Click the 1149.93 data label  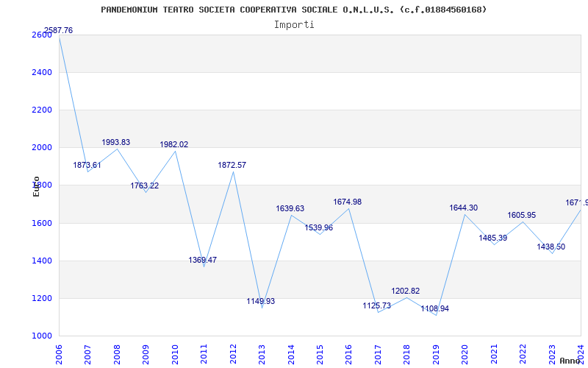coord(261,301)
